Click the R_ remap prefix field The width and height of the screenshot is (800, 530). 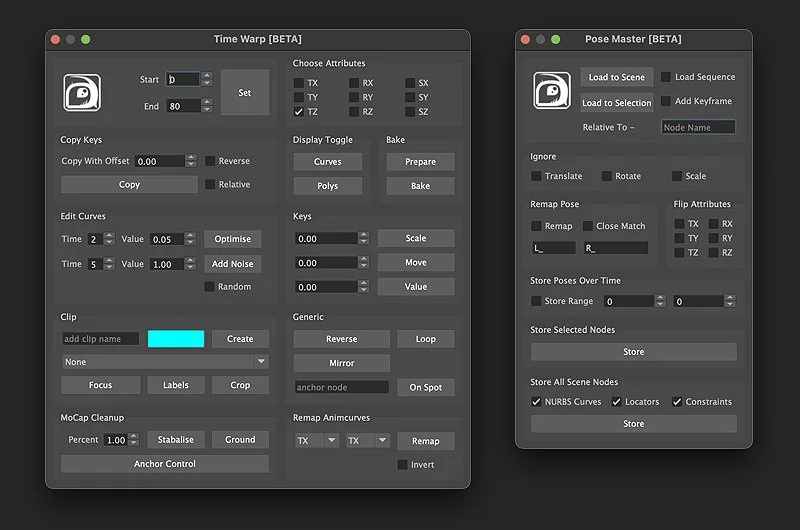click(616, 248)
